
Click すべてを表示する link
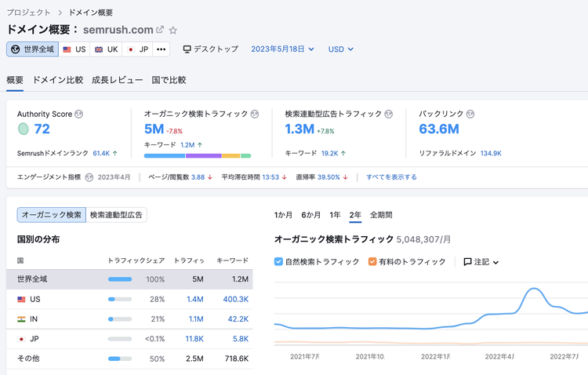click(x=391, y=177)
